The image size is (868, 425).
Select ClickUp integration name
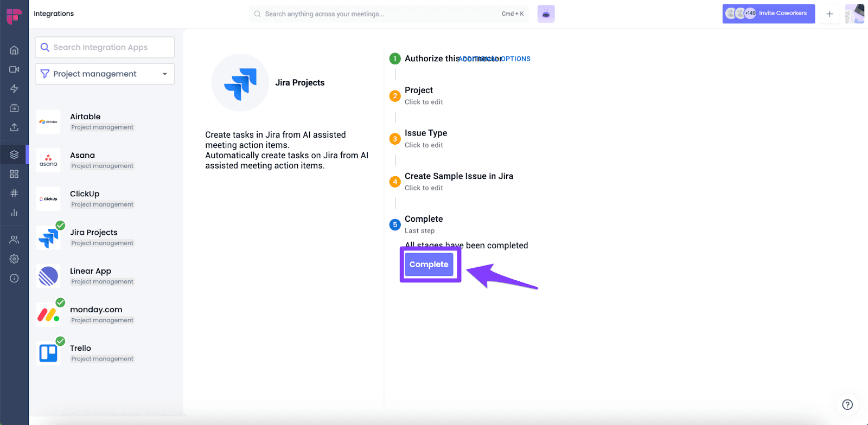pos(85,194)
